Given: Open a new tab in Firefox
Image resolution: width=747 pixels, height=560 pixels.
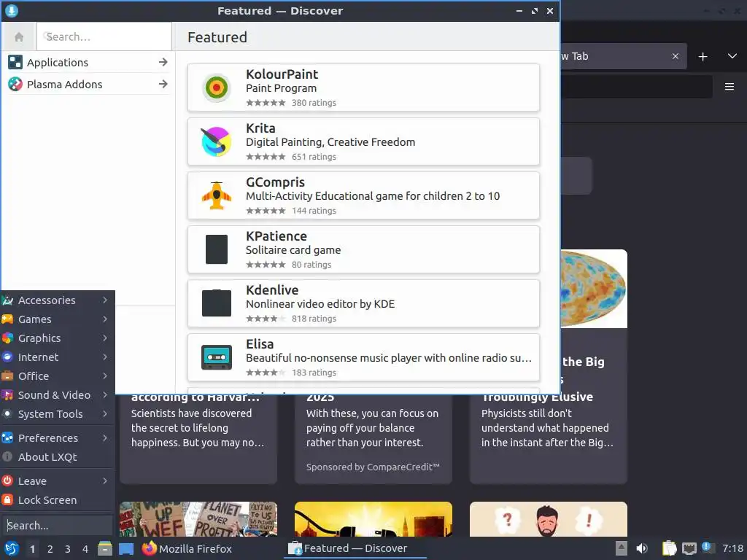Looking at the screenshot, I should tap(703, 57).
